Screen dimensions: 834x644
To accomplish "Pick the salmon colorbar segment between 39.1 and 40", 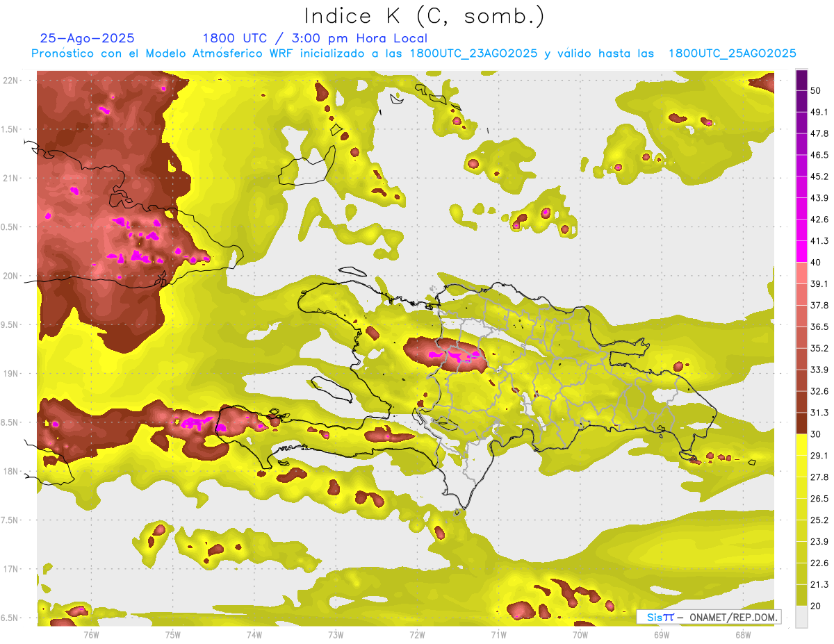I will pyautogui.click(x=801, y=273).
